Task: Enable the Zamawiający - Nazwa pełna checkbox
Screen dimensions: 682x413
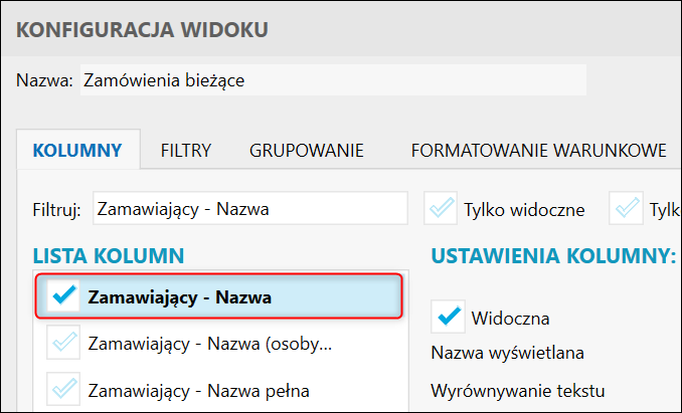Action: pos(64,389)
